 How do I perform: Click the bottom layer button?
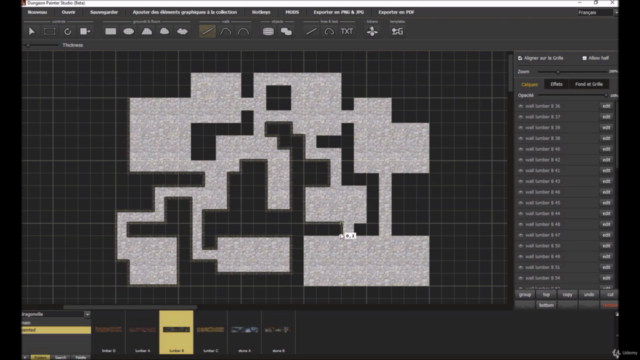click(546, 305)
